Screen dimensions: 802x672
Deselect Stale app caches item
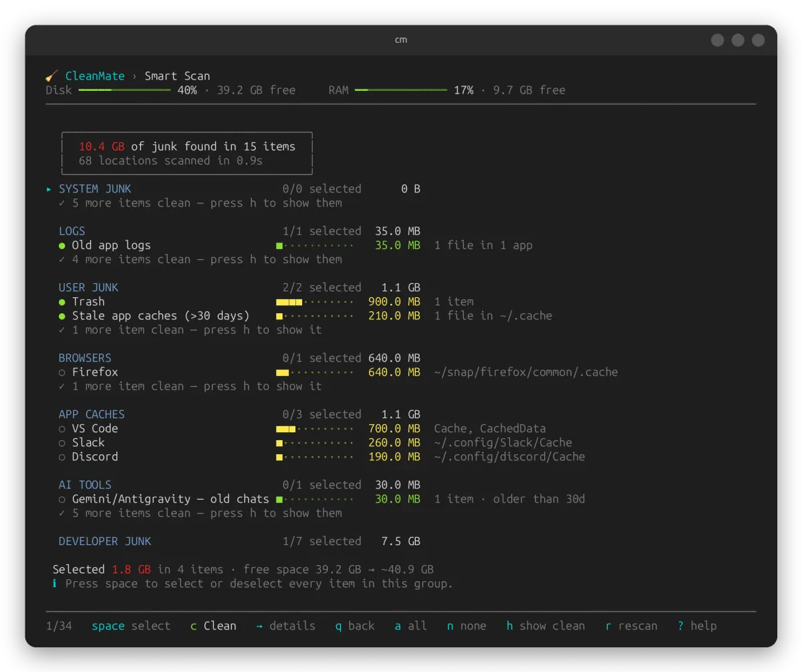(x=61, y=316)
